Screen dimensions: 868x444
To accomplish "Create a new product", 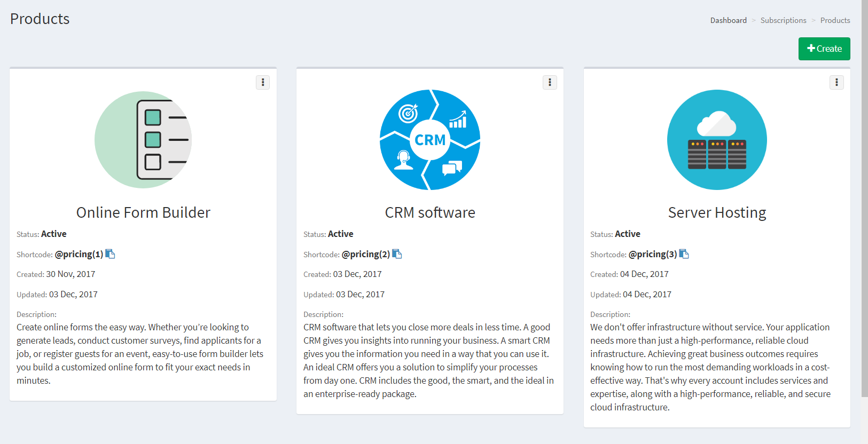I will (824, 49).
